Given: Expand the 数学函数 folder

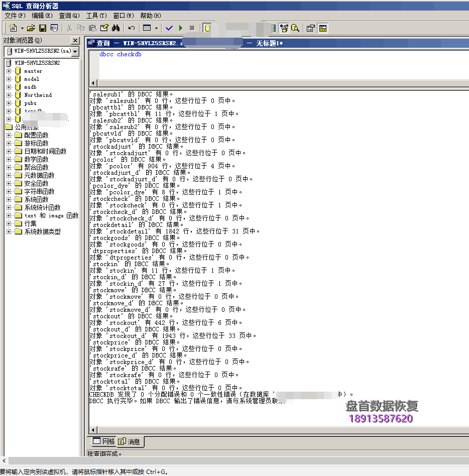Looking at the screenshot, I should 9,159.
